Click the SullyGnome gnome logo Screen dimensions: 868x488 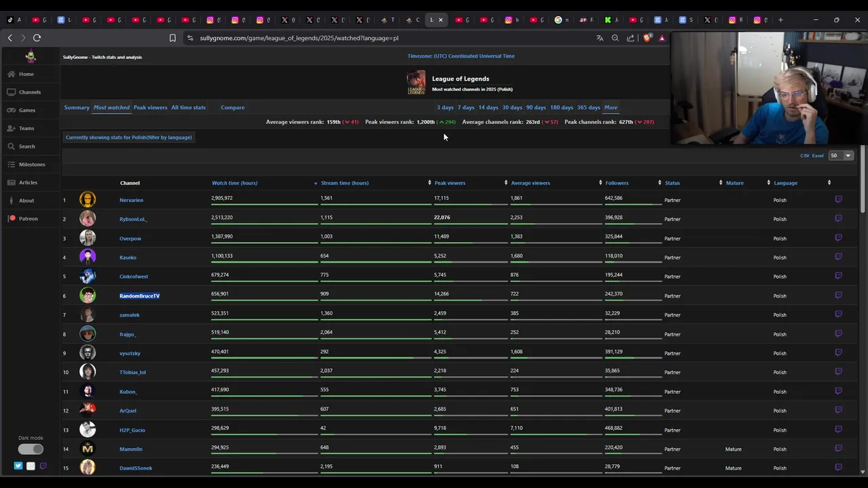click(x=30, y=56)
